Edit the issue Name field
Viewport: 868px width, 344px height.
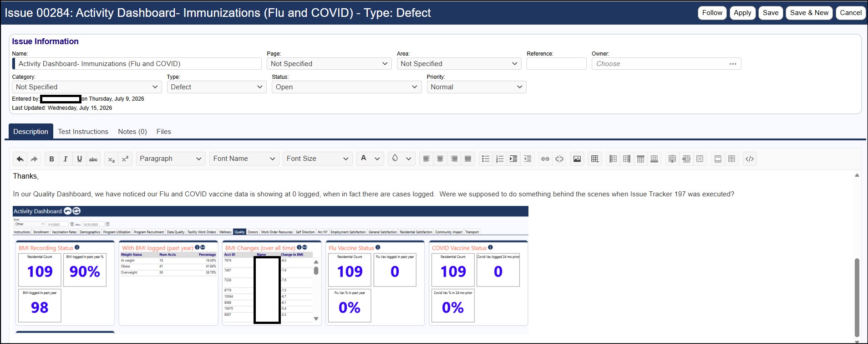coord(138,64)
